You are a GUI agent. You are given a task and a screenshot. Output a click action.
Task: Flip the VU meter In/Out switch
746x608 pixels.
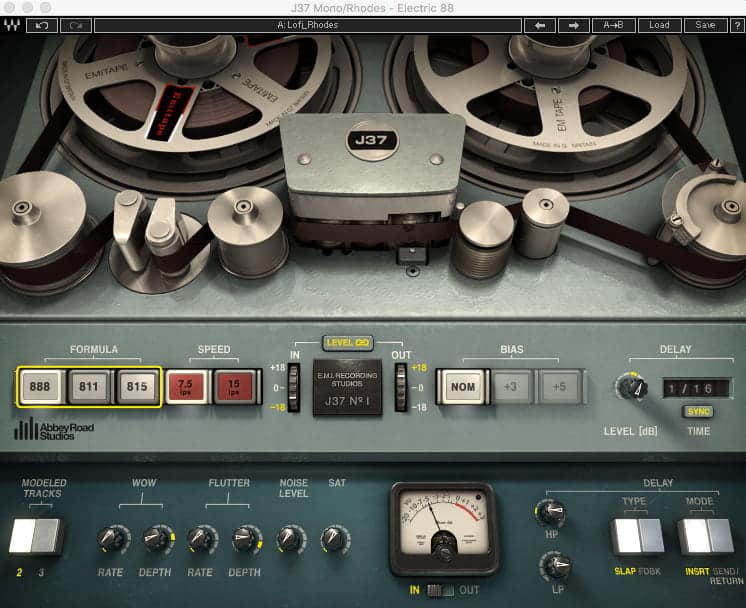click(x=440, y=590)
